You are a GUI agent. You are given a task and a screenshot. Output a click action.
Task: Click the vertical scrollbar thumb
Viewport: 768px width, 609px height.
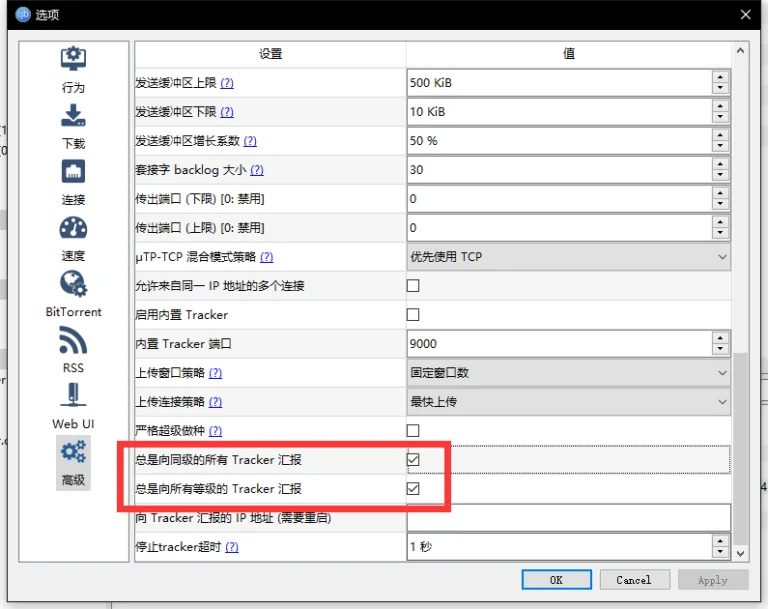pos(740,448)
